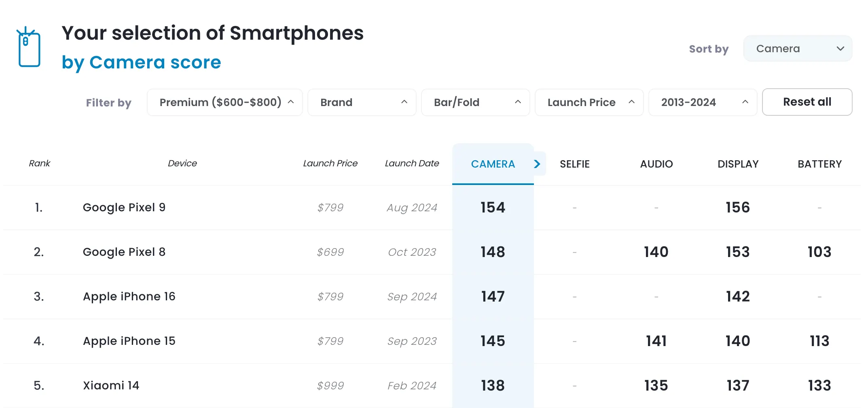Select the CAMERA score column tab
Image resolution: width=868 pixels, height=408 pixels.
point(493,164)
